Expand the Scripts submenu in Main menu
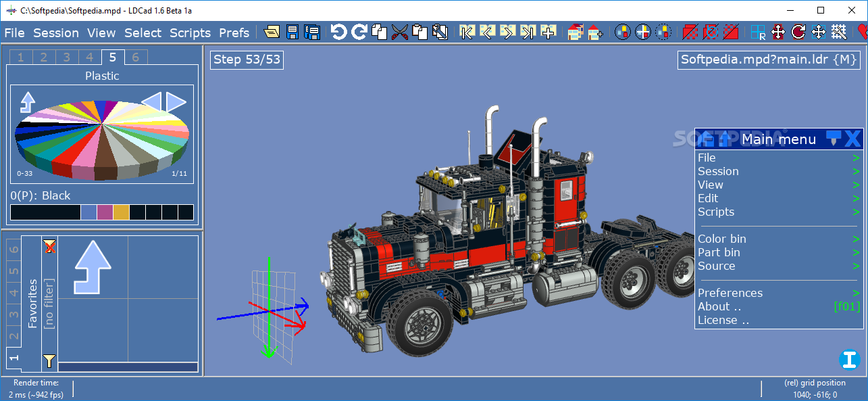Image resolution: width=868 pixels, height=401 pixels. pyautogui.click(x=779, y=212)
